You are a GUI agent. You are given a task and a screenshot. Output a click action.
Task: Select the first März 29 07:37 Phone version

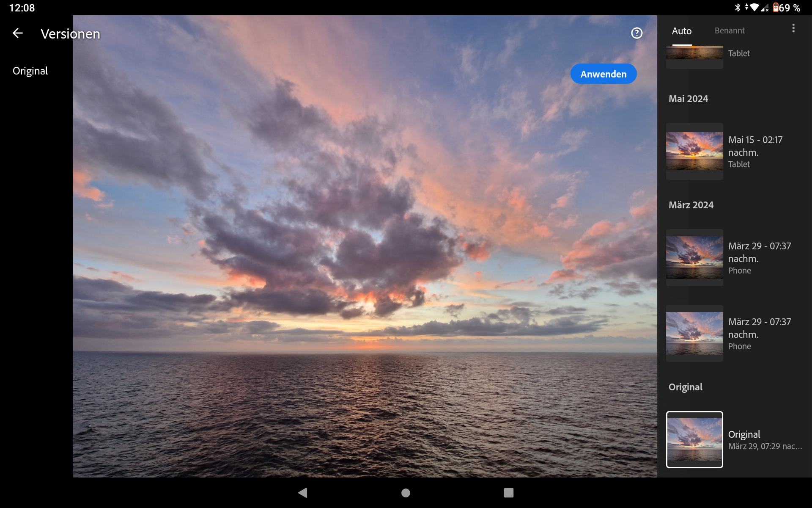pyautogui.click(x=694, y=257)
